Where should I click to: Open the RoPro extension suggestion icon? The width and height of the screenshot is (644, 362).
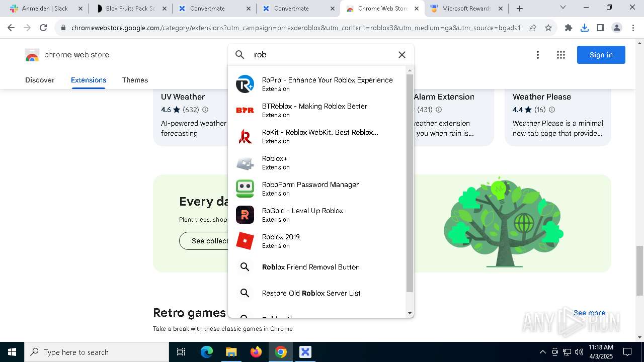click(x=245, y=84)
